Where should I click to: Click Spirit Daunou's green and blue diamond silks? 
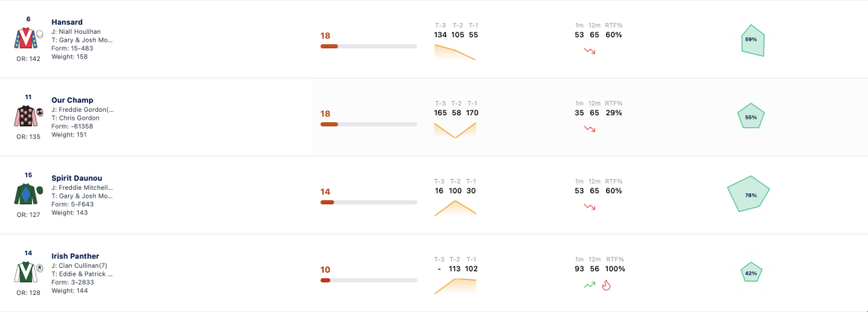pyautogui.click(x=25, y=194)
